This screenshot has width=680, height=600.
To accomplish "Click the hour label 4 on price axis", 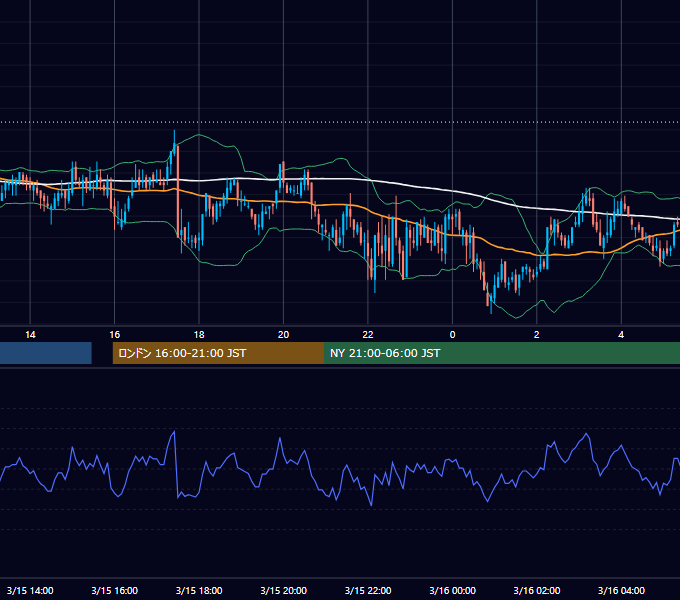I will [621, 335].
